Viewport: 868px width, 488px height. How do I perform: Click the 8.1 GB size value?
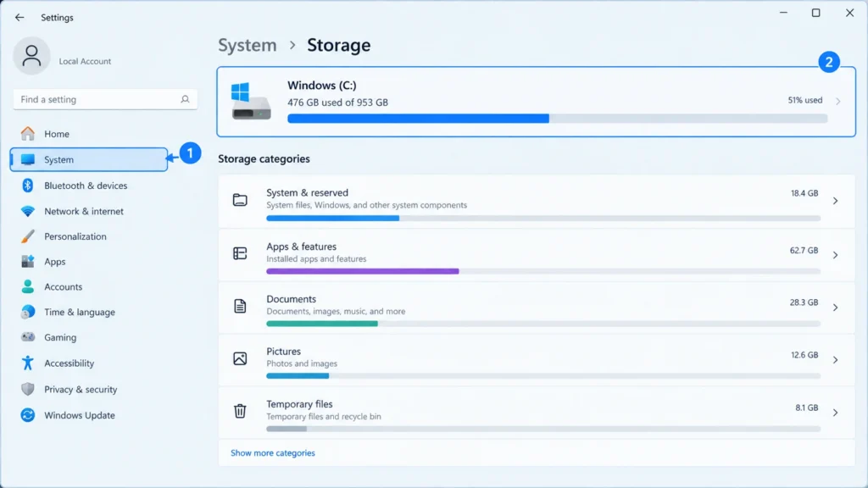point(807,408)
